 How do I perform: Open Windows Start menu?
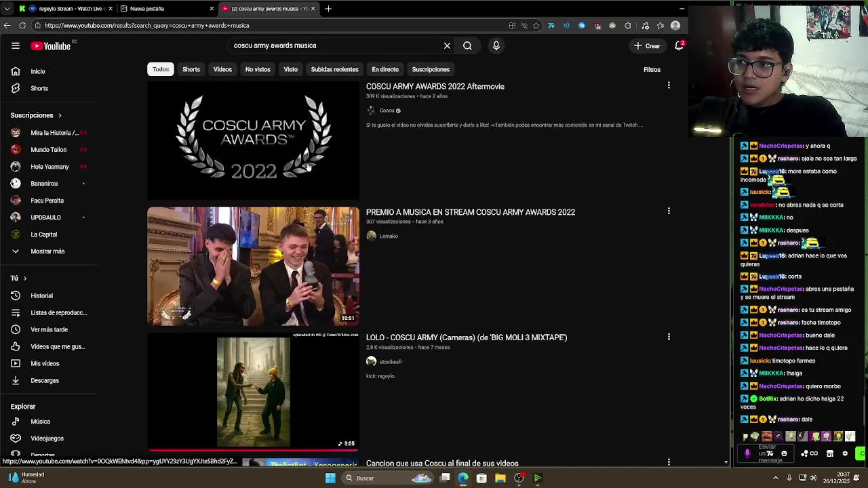pyautogui.click(x=330, y=478)
